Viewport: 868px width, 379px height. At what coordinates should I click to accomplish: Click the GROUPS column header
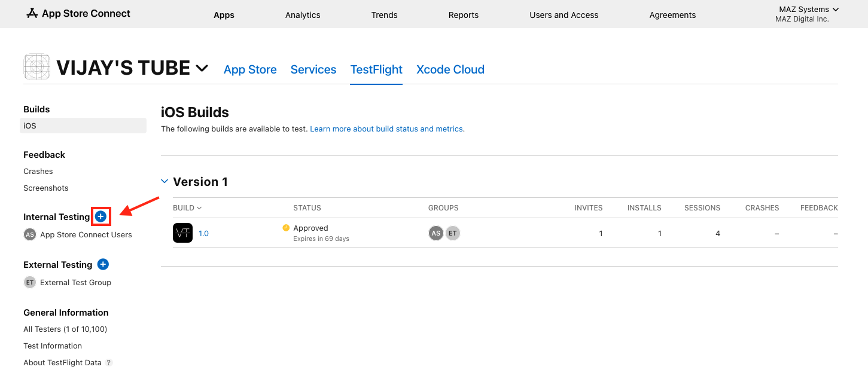443,207
